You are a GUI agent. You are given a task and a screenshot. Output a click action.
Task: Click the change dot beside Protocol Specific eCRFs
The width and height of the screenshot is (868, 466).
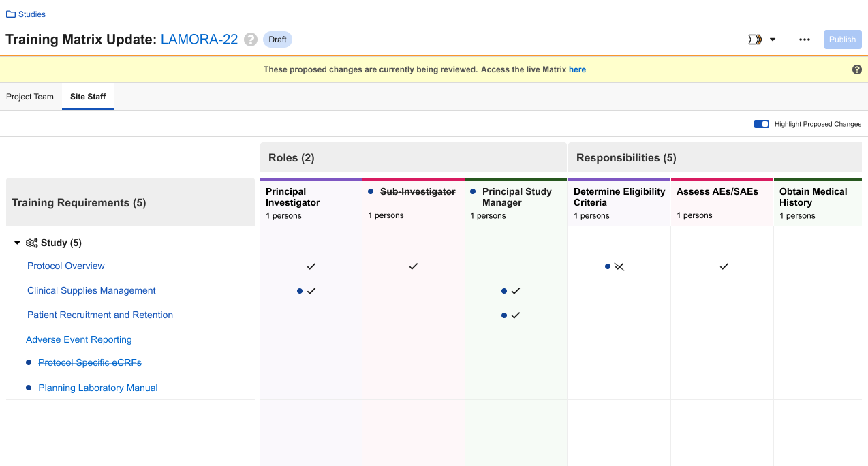pos(29,362)
